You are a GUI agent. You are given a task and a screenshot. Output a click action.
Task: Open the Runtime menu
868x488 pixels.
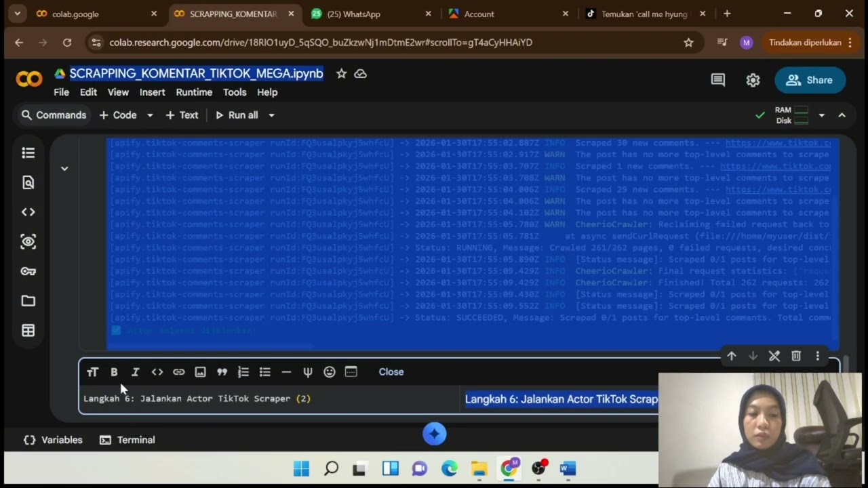click(x=194, y=92)
